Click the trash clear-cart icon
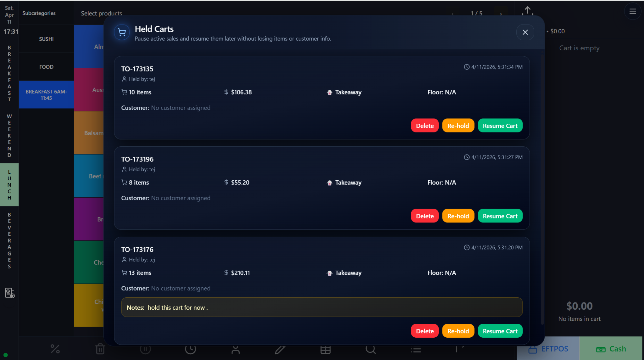 tap(100, 349)
